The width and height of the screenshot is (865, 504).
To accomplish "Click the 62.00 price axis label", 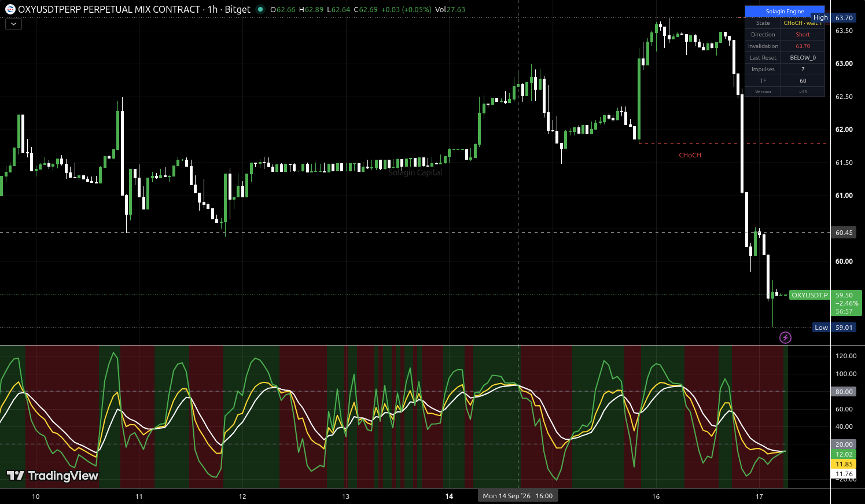I will (844, 130).
